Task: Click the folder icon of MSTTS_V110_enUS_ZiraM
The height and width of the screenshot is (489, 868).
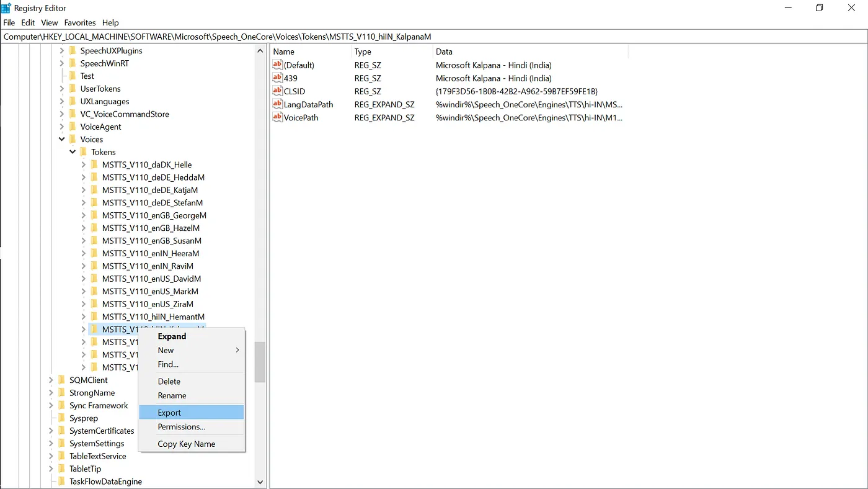Action: pos(94,304)
